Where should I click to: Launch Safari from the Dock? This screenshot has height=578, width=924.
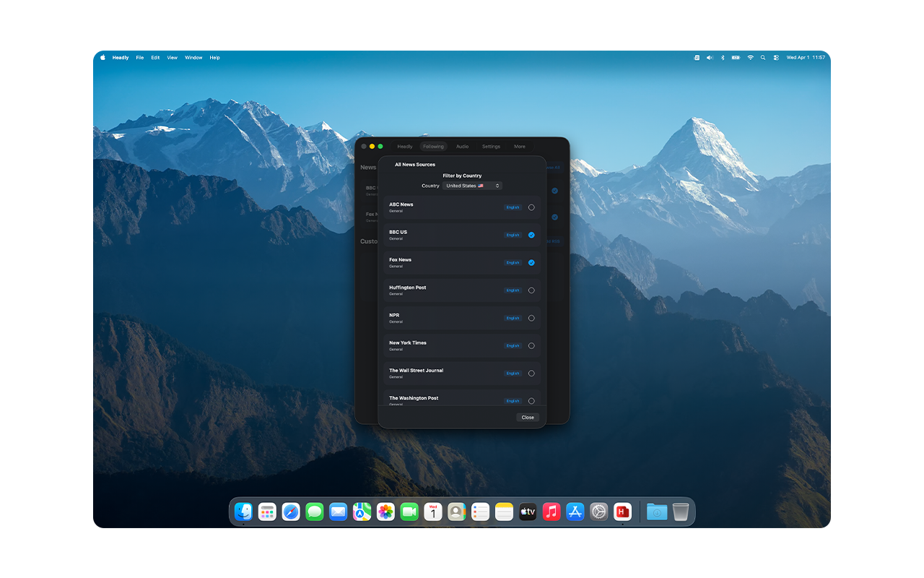pos(291,512)
